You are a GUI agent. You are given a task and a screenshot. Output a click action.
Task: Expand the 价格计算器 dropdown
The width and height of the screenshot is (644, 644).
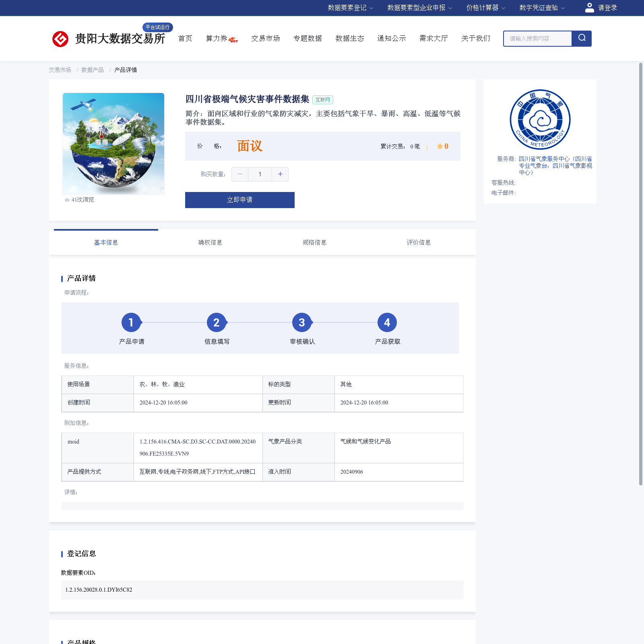coord(486,8)
